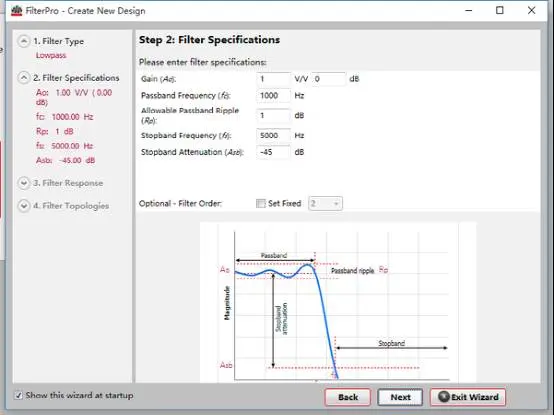Close the Create New Design window
554x415 pixels.
click(531, 11)
